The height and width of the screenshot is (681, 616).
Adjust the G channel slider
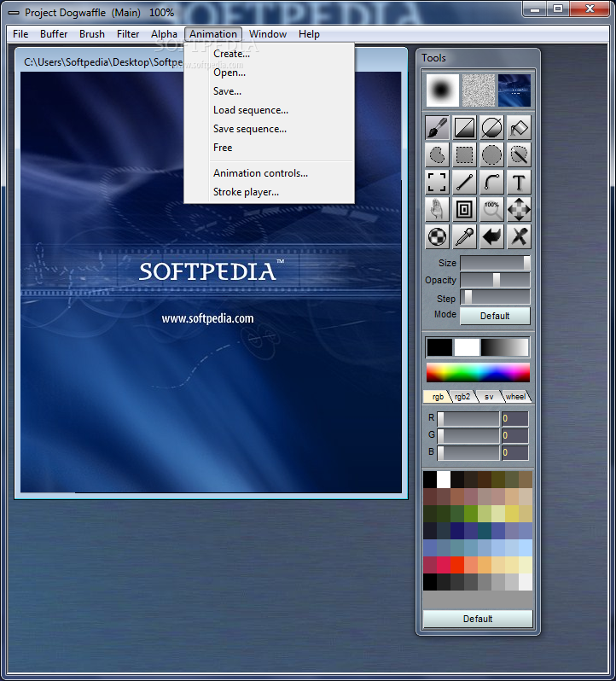pos(468,435)
